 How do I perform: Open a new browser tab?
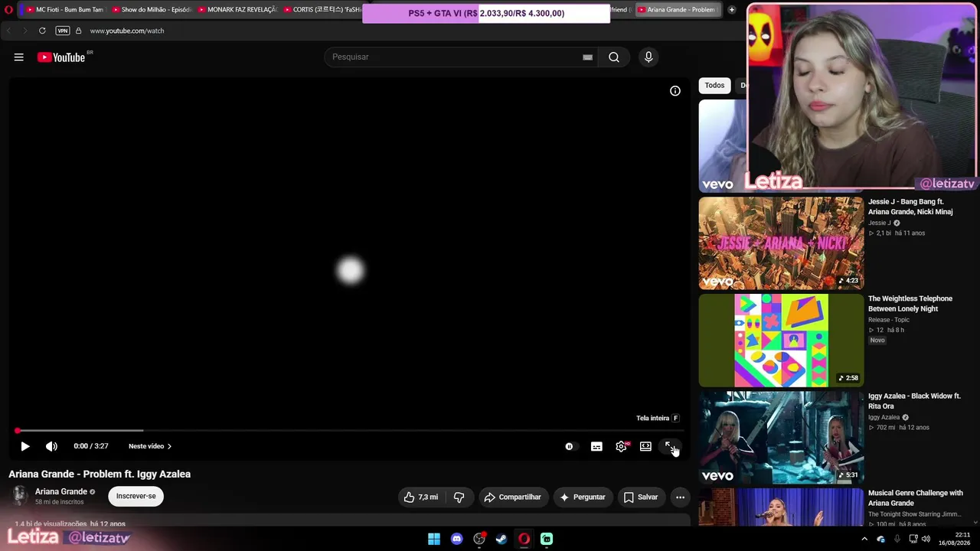point(732,10)
